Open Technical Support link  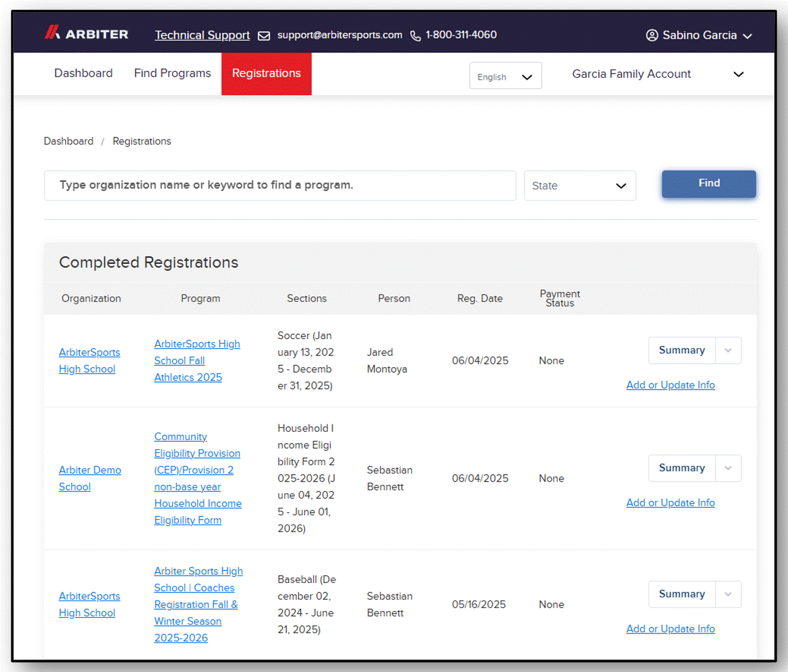tap(202, 35)
